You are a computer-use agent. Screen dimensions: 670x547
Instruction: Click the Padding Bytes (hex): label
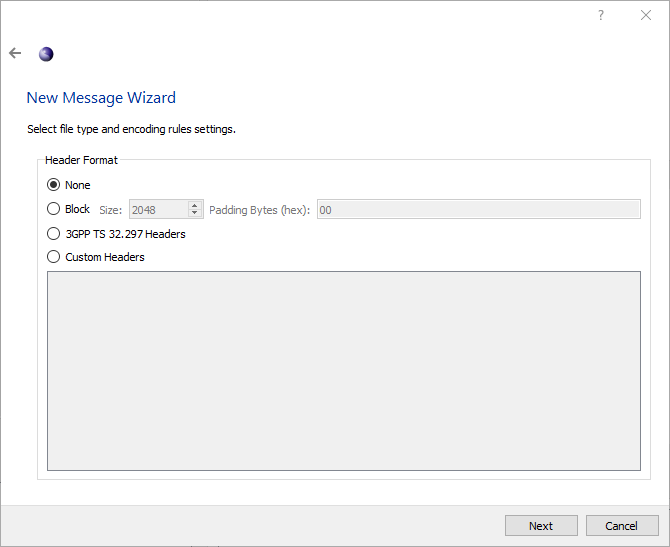(x=259, y=210)
